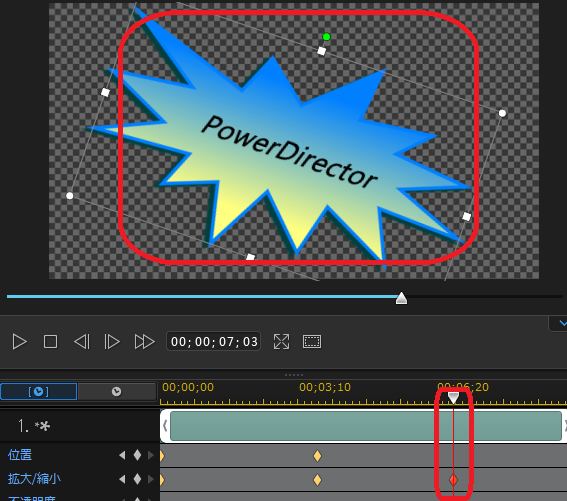
Task: Select the 拡大/縮小 track label
Action: pos(34,479)
